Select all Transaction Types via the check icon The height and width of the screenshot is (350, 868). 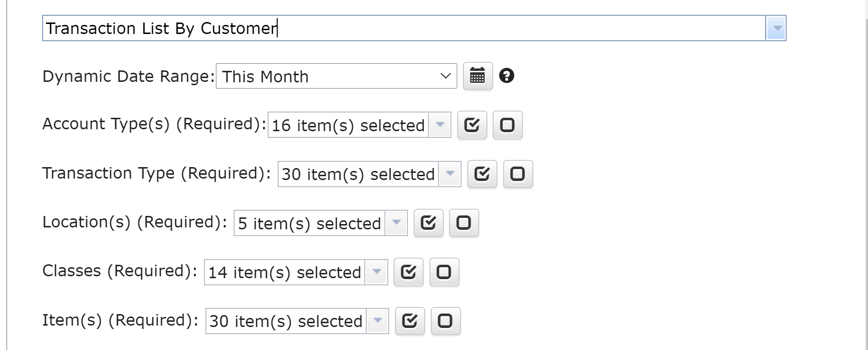482,174
